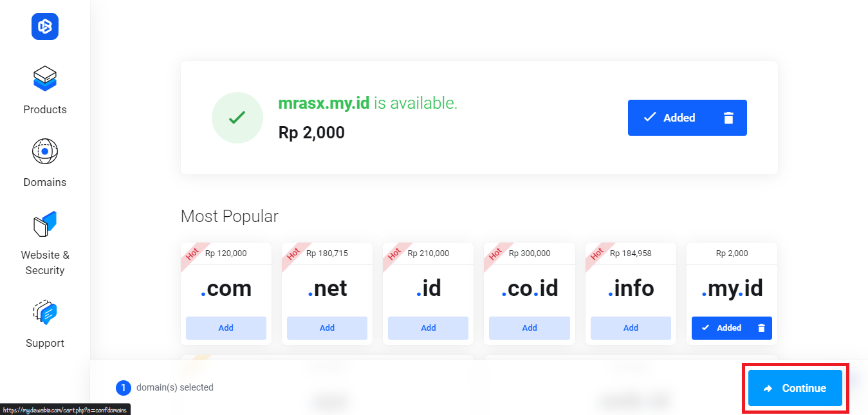Open the Products sidebar icon

click(45, 78)
